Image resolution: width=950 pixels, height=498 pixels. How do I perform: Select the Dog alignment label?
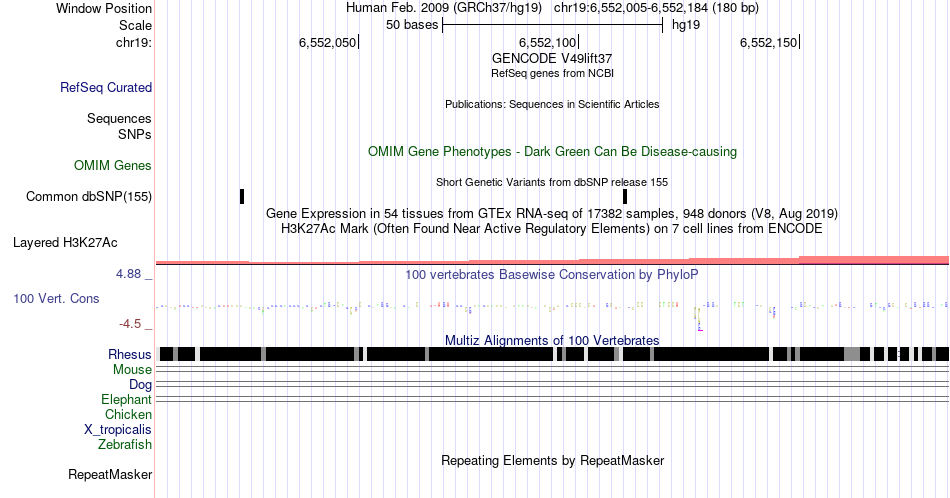tap(140, 385)
